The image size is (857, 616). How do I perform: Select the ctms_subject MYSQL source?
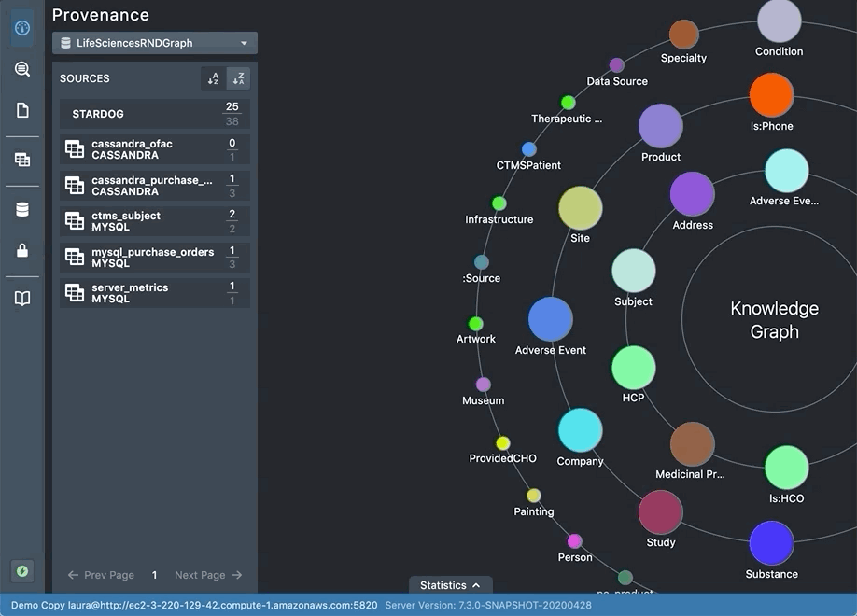[x=154, y=219]
